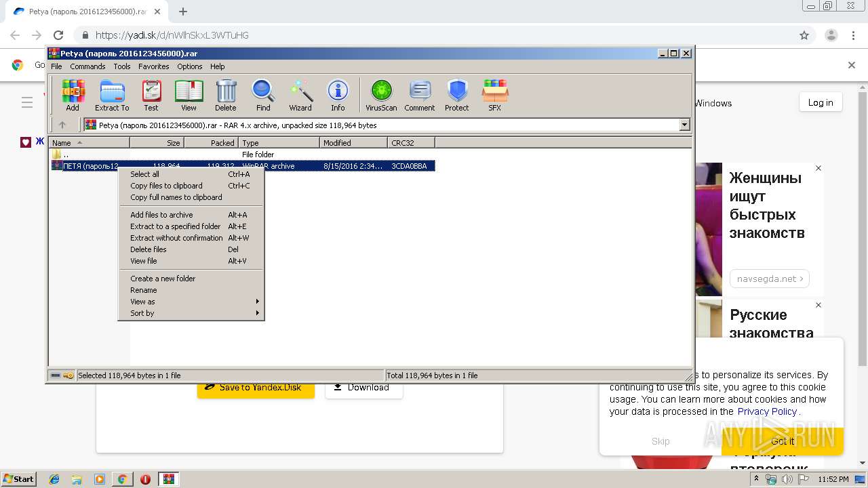Go up one folder level arrow
This screenshot has width=868, height=488.
(62, 125)
